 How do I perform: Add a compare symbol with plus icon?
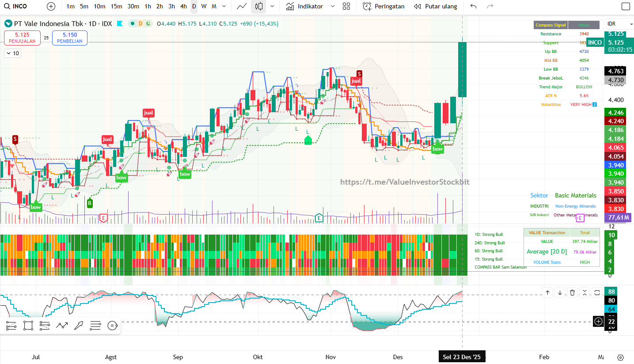(x=51, y=6)
